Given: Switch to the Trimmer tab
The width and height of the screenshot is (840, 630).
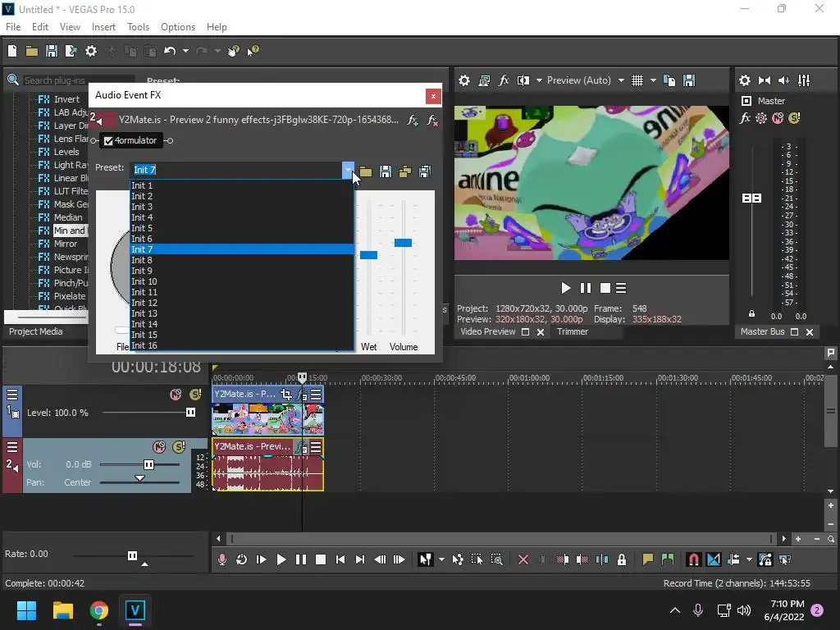Looking at the screenshot, I should pyautogui.click(x=572, y=331).
